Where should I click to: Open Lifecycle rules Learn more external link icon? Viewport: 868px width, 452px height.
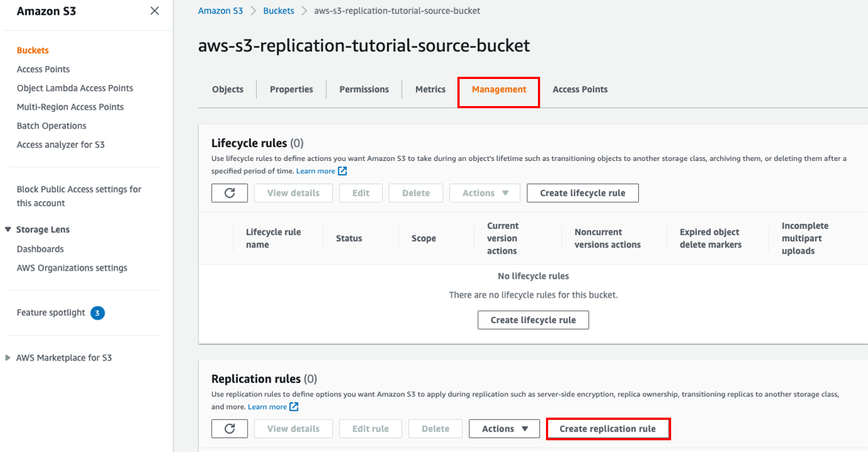click(343, 171)
